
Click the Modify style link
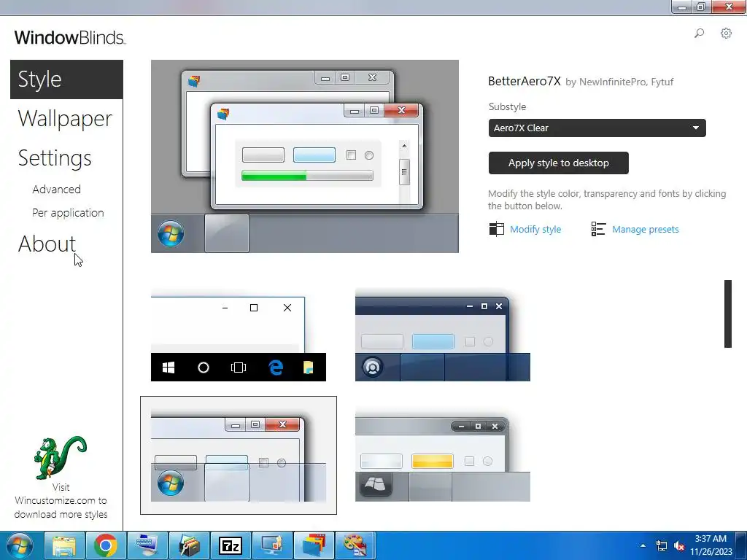[535, 229]
